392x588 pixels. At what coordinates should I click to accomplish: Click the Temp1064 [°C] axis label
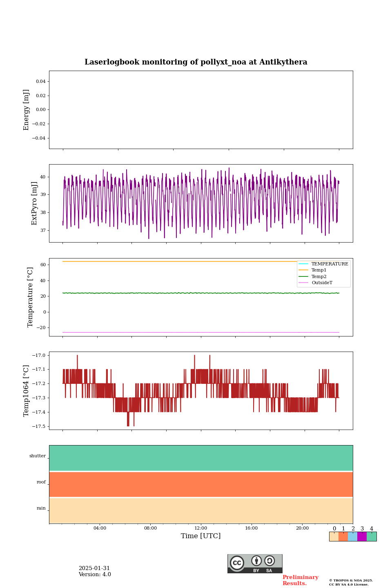point(27,391)
